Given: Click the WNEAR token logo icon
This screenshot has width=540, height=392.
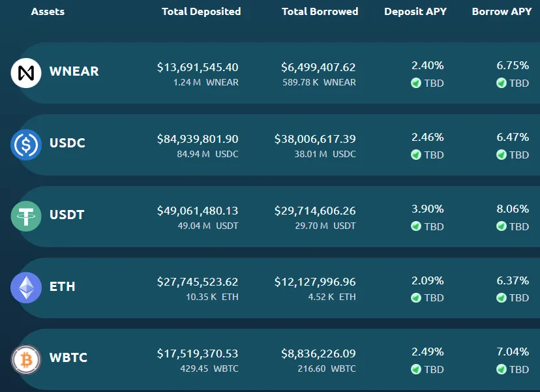Looking at the screenshot, I should pyautogui.click(x=26, y=73).
